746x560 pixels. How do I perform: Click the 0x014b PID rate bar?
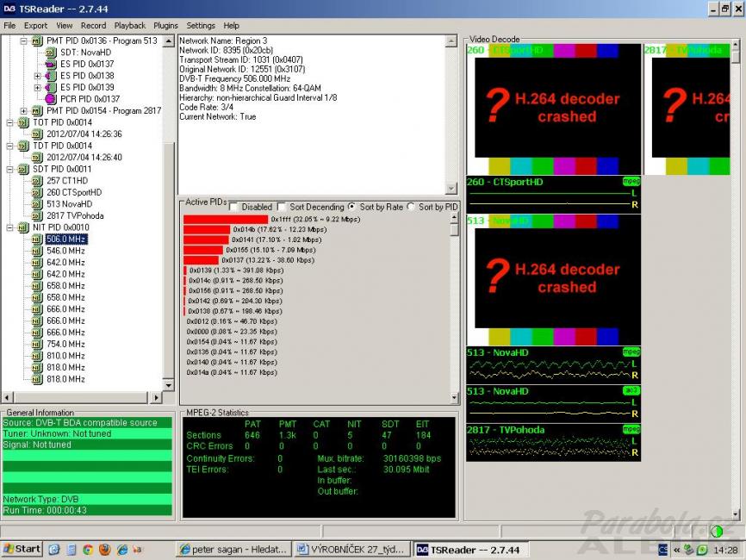[x=207, y=230]
